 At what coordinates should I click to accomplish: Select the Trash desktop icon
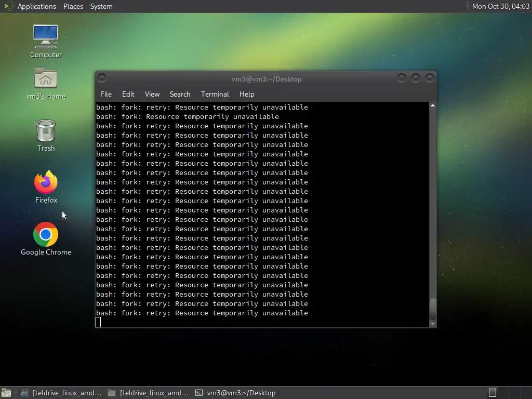pos(46,136)
